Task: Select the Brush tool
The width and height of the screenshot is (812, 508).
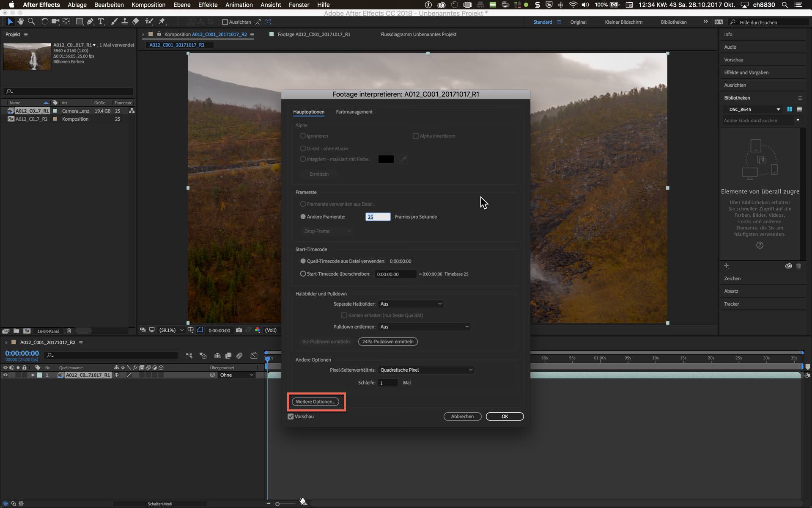Action: pyautogui.click(x=114, y=22)
